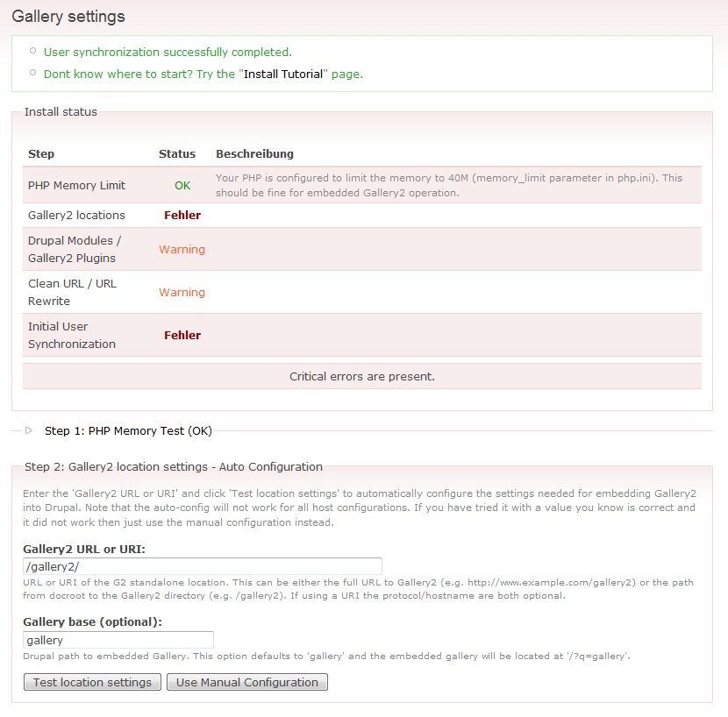This screenshot has width=728, height=717.
Task: Click the Install status fieldset legend
Action: [x=61, y=112]
